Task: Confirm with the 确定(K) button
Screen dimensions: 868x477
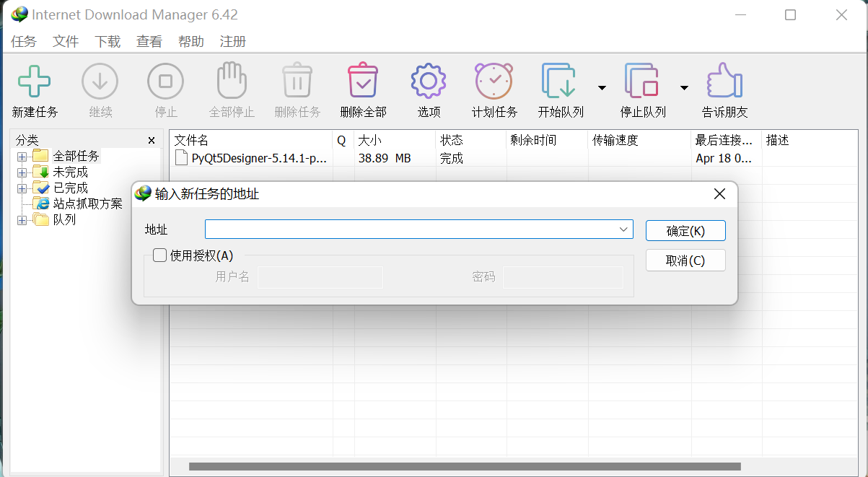Action: point(685,231)
